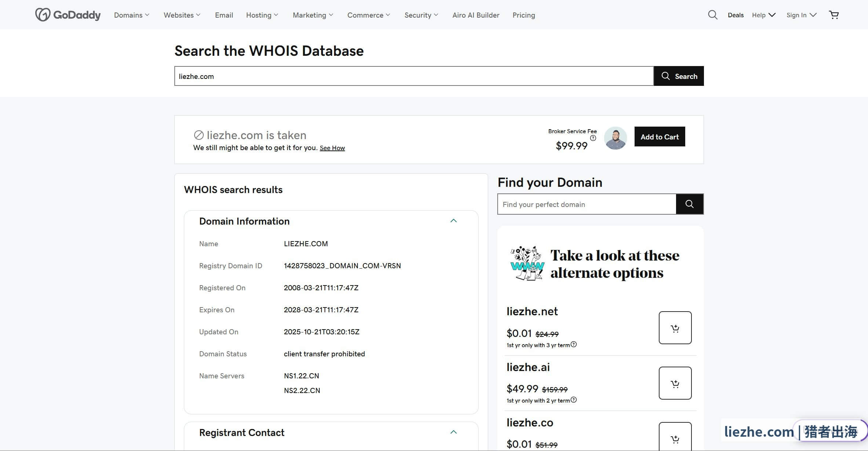Click the Add to Cart button
Screen dimensions: 868x451
(x=660, y=137)
